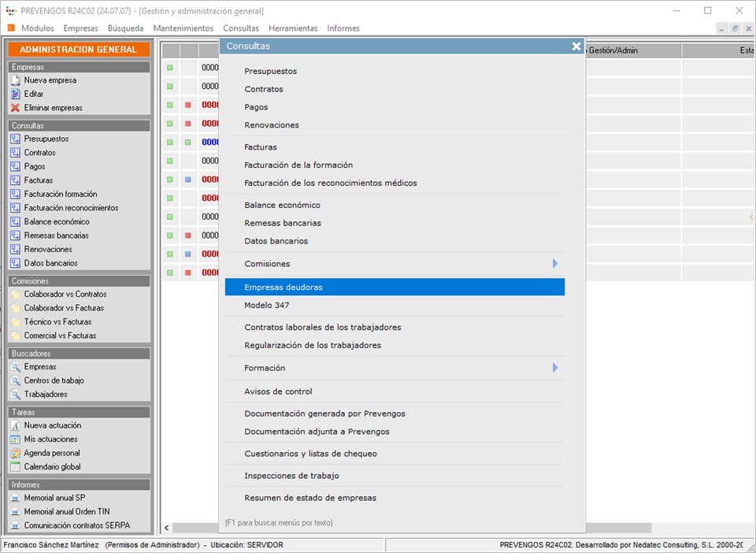
Task: Click the Centros de trabajo search icon
Action: 15,380
